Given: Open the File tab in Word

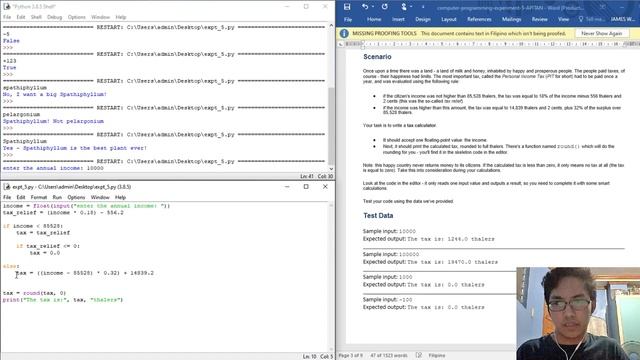Looking at the screenshot, I should click(x=348, y=19).
